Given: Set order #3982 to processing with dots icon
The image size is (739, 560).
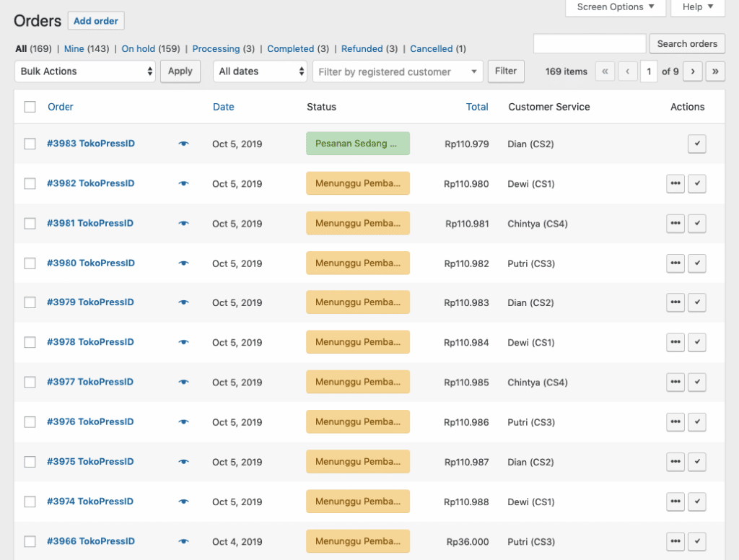Looking at the screenshot, I should click(x=675, y=183).
